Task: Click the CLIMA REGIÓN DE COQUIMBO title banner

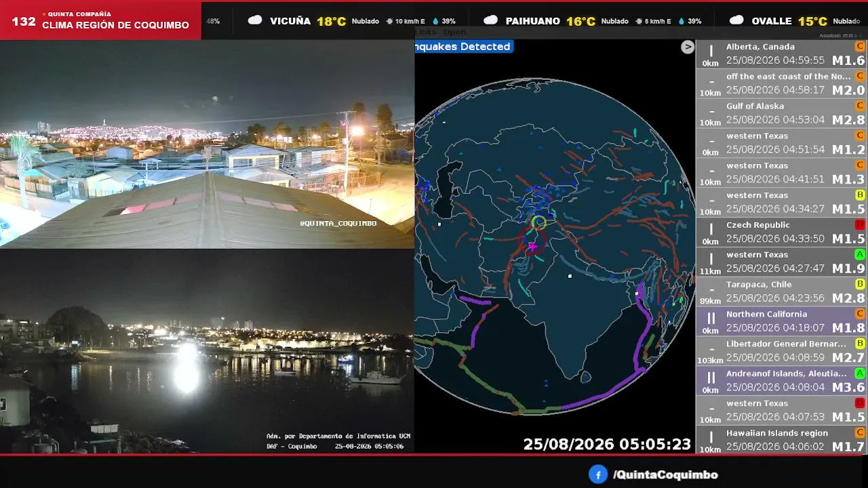Action: pos(115,25)
